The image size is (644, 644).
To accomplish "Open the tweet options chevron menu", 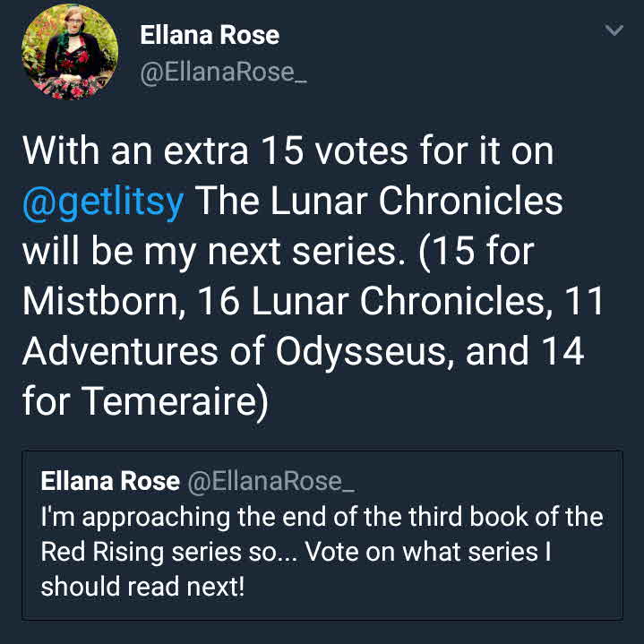I will 614,31.
